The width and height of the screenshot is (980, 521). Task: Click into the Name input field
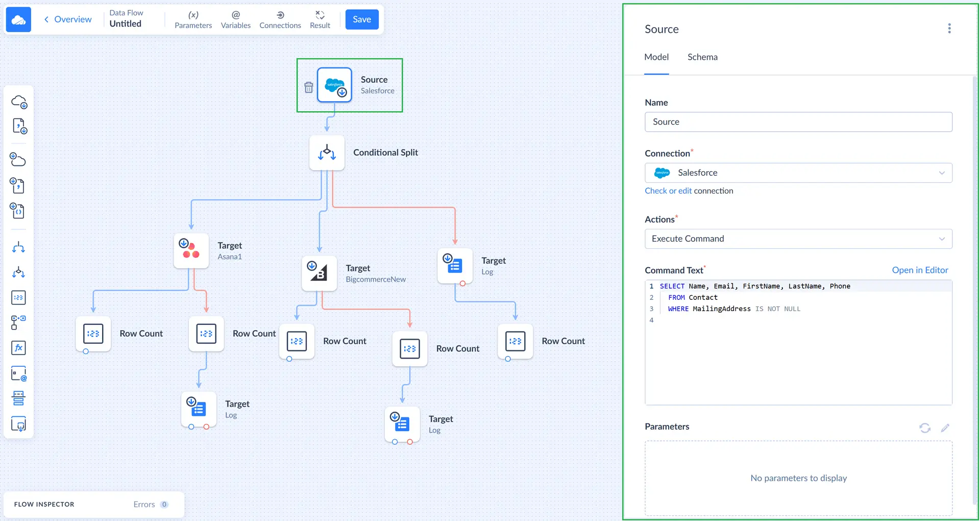tap(798, 122)
